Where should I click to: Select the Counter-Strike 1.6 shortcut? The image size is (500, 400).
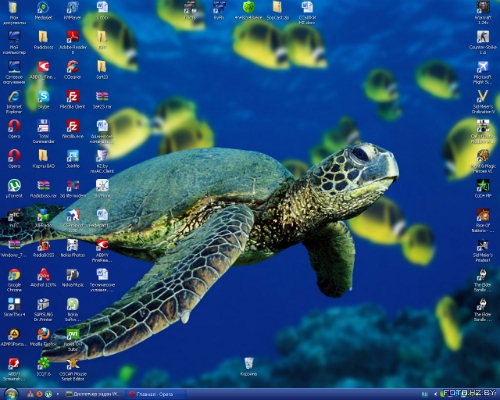(x=483, y=42)
